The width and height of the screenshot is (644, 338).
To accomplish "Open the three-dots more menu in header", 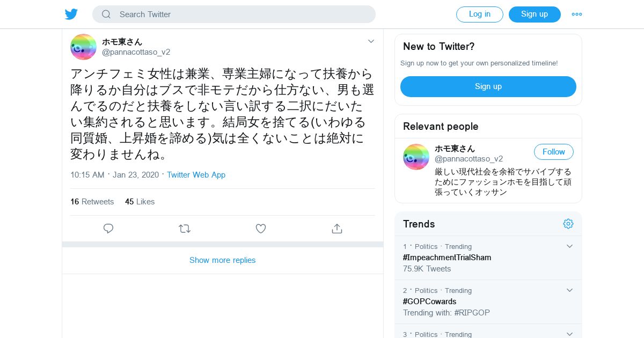I will 577,14.
